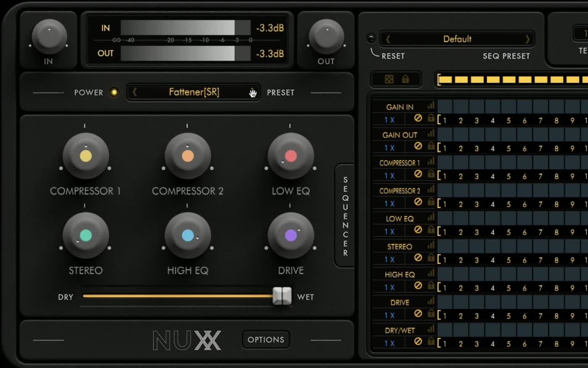This screenshot has height=368, width=588.
Task: Toggle the bypass icon in the COMPRESSOR 2 row
Action: click(x=418, y=202)
